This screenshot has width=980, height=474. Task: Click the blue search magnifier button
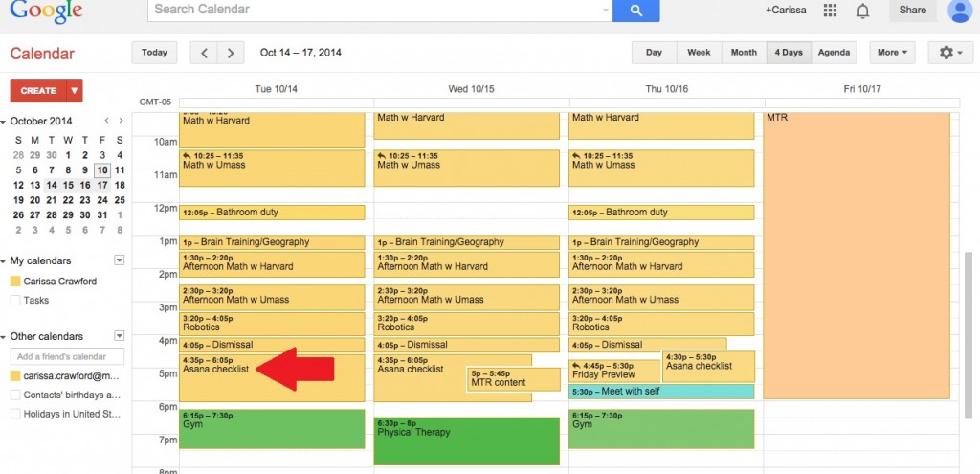(x=635, y=10)
